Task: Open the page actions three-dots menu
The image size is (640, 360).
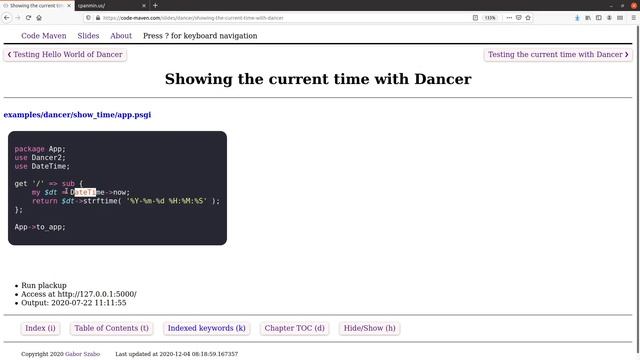Action: (509, 18)
